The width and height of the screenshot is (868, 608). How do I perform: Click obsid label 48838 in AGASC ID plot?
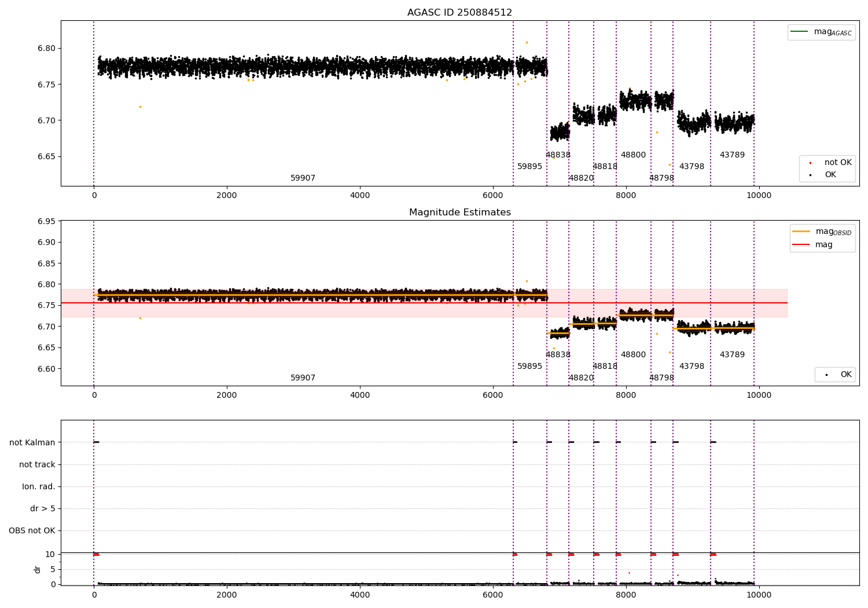coord(558,155)
